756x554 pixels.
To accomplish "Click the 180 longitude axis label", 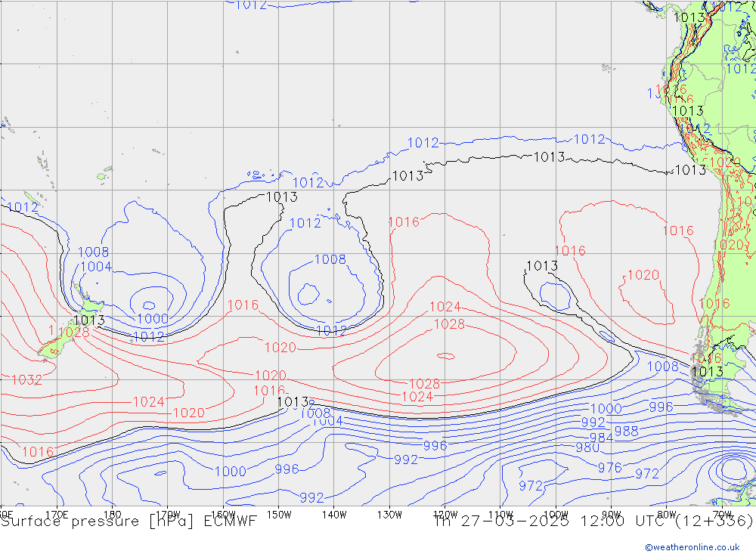I will 112,514.
